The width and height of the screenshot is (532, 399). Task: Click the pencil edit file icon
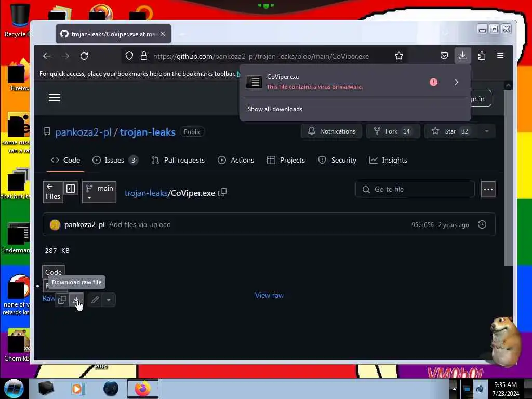(x=95, y=300)
